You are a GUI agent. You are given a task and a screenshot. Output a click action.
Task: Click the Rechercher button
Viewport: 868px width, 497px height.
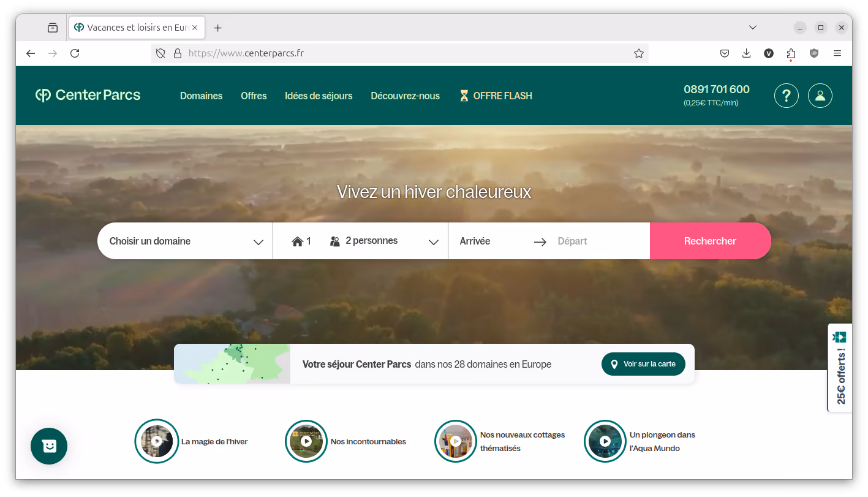(710, 241)
